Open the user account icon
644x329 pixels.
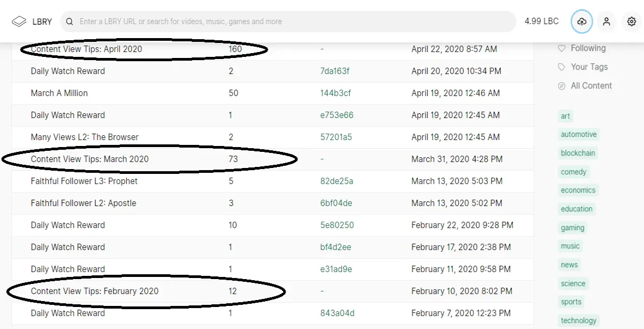tap(606, 21)
